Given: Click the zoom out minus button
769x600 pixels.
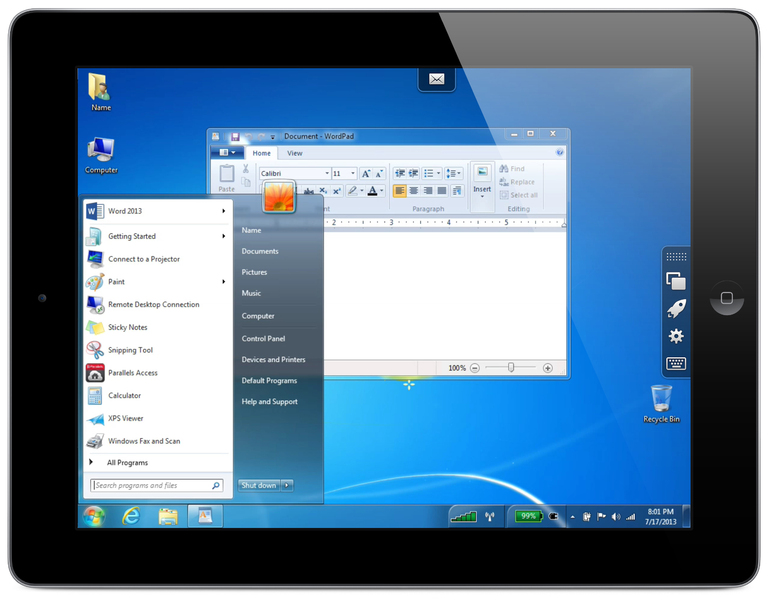Looking at the screenshot, I should coord(474,368).
